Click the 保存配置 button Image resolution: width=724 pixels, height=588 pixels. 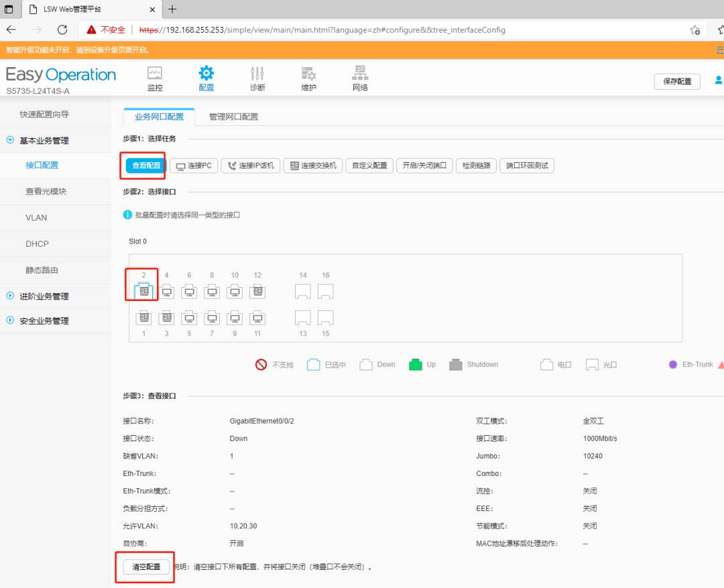click(677, 81)
